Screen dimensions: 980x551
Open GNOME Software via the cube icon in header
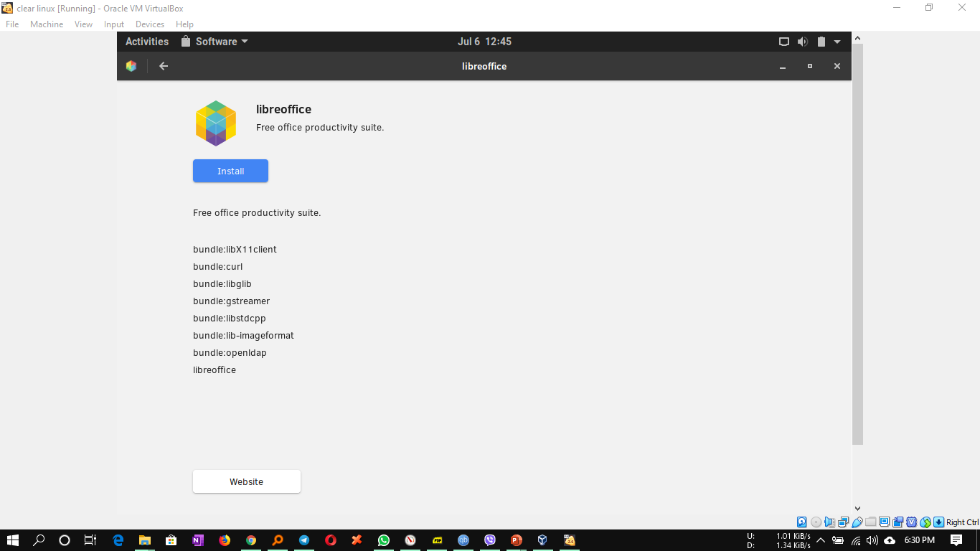131,66
